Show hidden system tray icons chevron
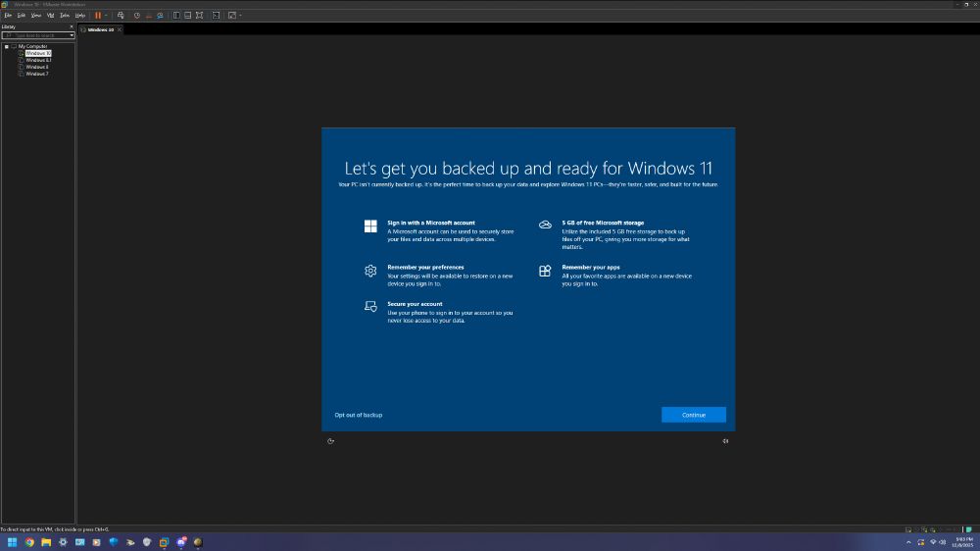The height and width of the screenshot is (551, 980). pyautogui.click(x=908, y=542)
